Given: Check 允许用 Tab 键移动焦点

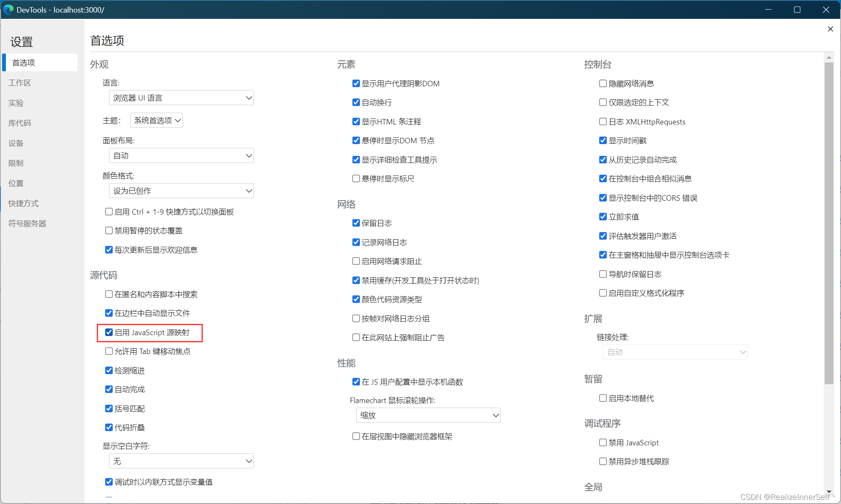Looking at the screenshot, I should [109, 351].
